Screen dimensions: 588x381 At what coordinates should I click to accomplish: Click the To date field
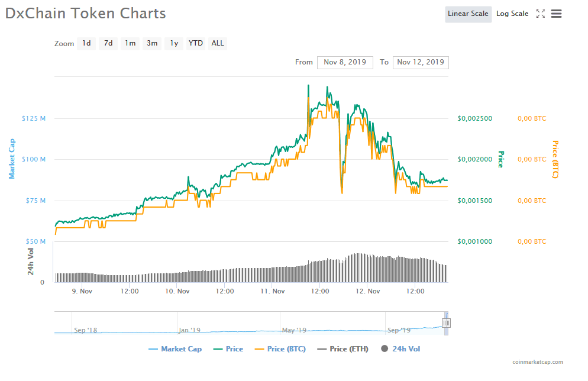421,62
